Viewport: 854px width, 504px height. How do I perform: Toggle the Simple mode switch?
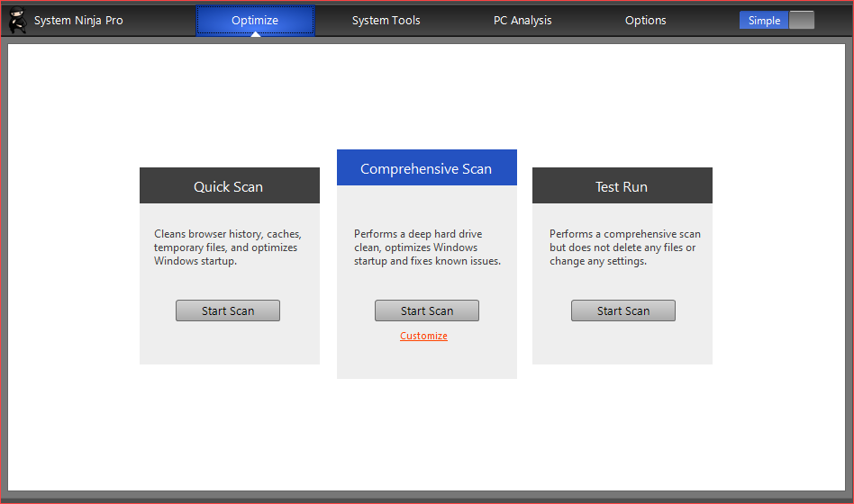pos(777,20)
